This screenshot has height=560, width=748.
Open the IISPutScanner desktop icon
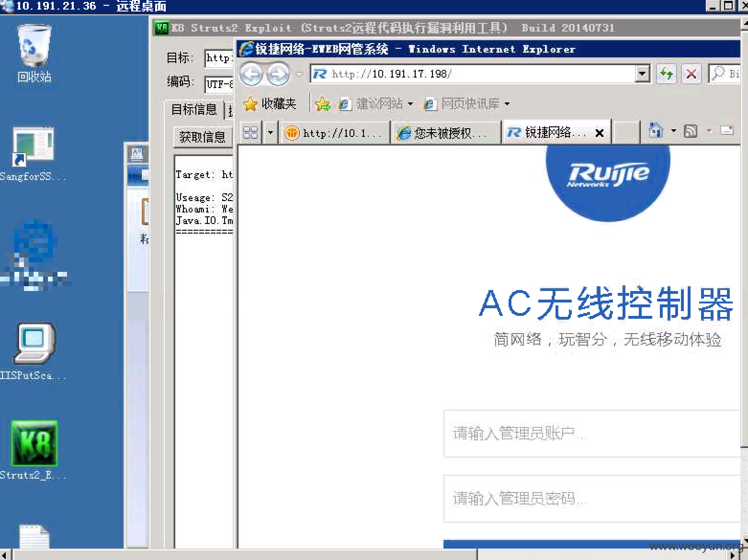33,352
